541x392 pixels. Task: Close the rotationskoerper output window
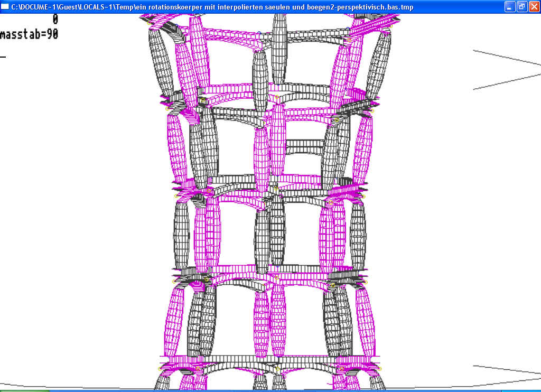534,6
